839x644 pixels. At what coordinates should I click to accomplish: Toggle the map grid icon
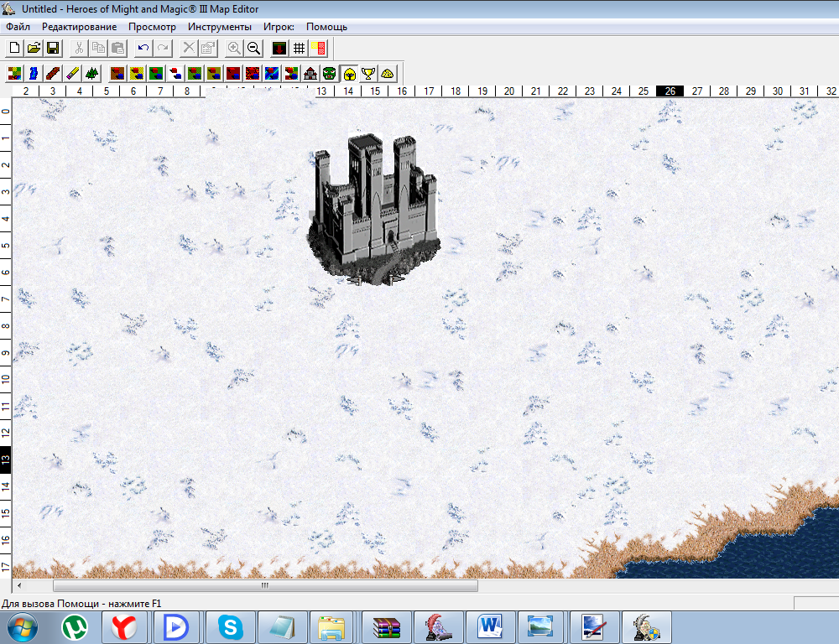coord(299,48)
